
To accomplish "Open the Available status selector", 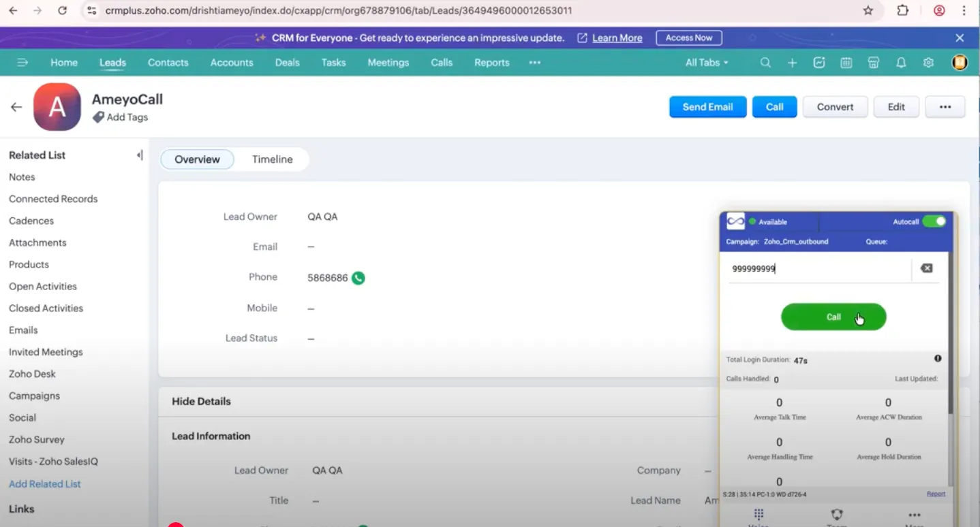I will tap(769, 222).
